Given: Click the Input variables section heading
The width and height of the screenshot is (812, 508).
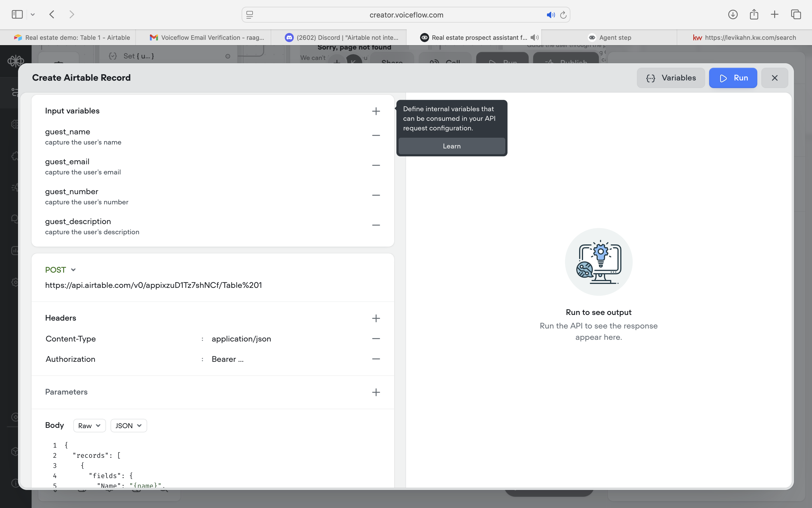Looking at the screenshot, I should click(72, 111).
